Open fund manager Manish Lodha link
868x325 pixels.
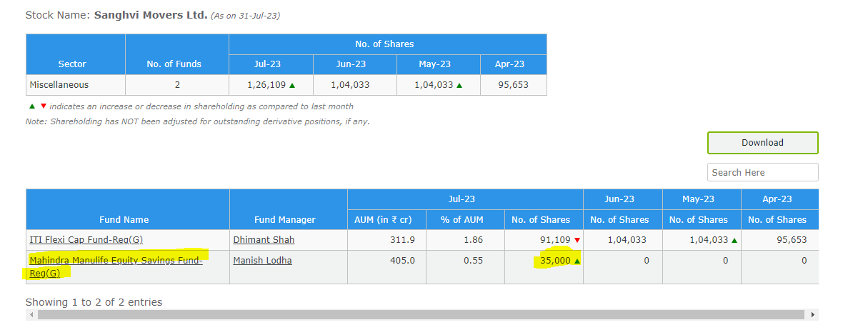[262, 261]
